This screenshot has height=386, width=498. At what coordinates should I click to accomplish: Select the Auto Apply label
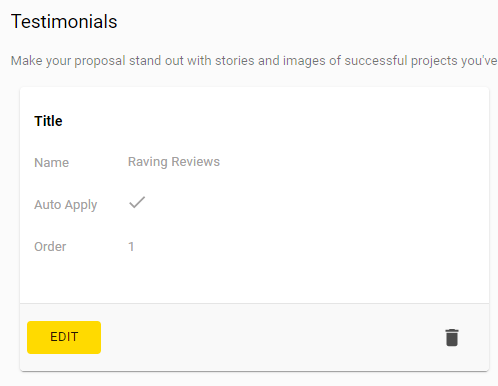66,205
